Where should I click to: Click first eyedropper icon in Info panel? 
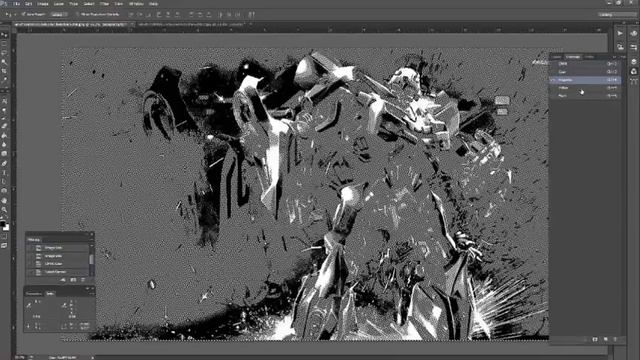(29, 305)
